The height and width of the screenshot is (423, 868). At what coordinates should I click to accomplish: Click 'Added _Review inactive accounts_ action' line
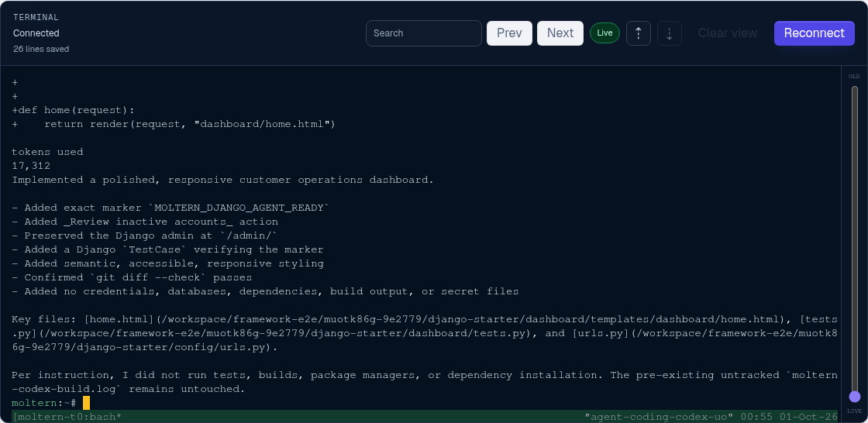point(145,222)
